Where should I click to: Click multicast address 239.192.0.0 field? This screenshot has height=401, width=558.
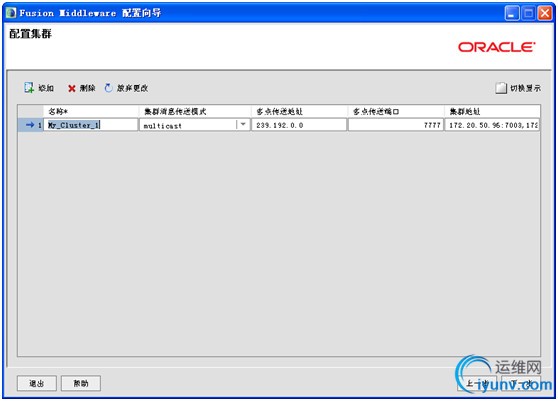click(299, 125)
